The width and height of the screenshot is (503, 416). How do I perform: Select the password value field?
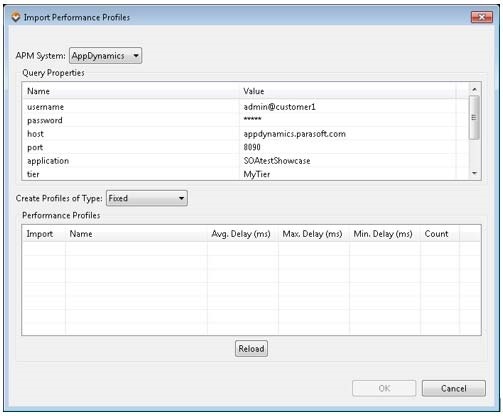[x=348, y=120]
